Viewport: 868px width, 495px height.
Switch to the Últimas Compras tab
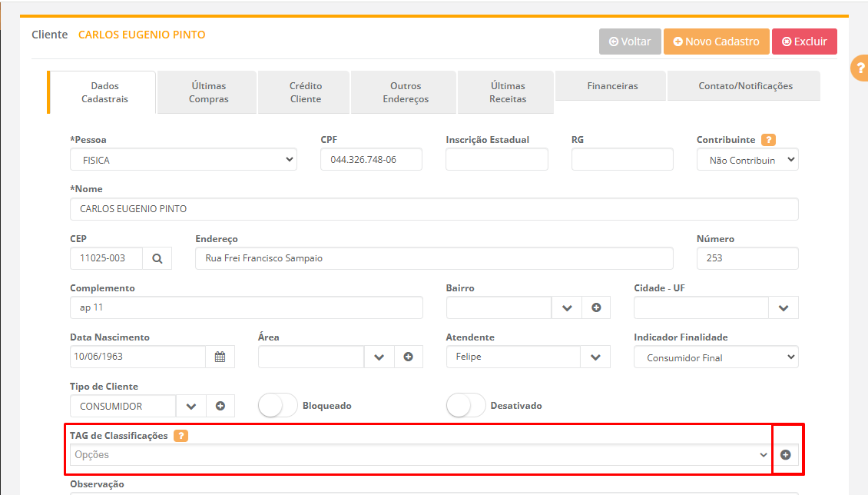(208, 92)
